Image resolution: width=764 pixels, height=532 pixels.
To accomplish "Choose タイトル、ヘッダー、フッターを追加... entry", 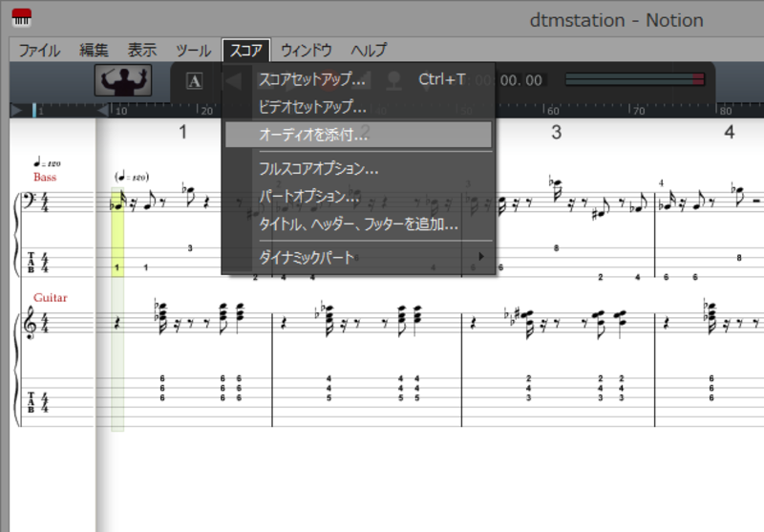I will click(358, 224).
